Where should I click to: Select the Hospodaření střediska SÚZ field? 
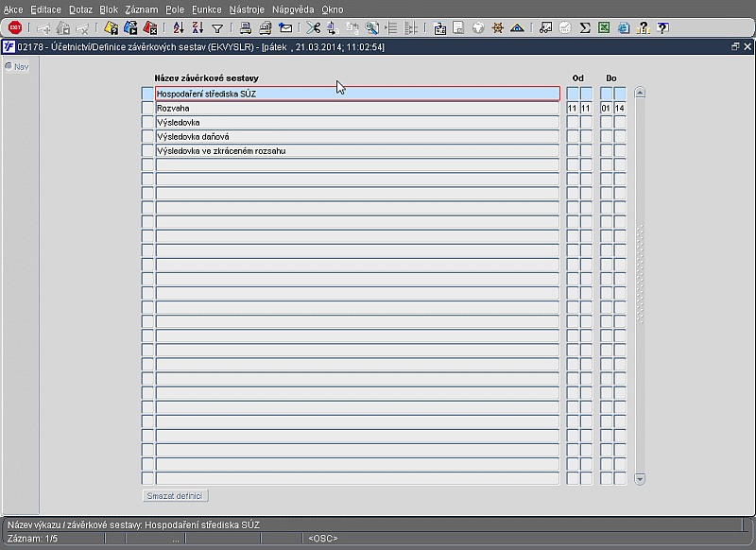[357, 94]
